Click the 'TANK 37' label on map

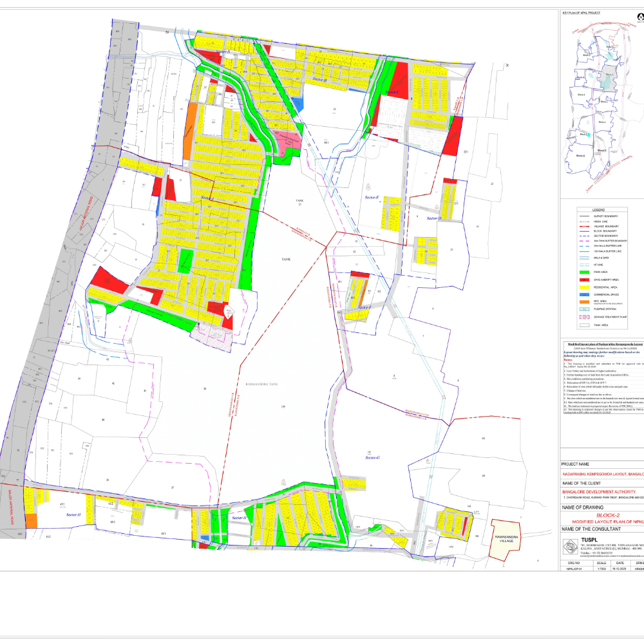click(x=300, y=202)
